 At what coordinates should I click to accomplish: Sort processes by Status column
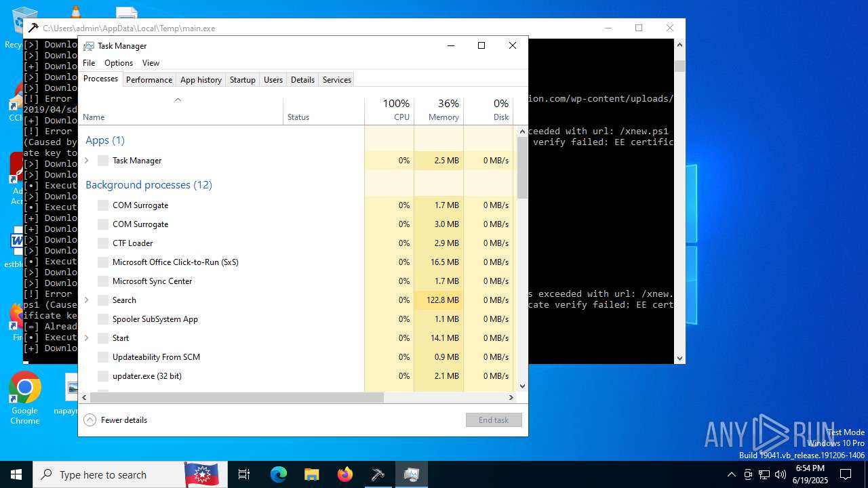pos(323,111)
